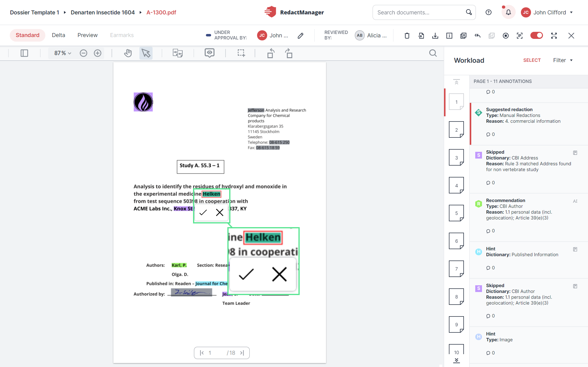Viewport: 588px width, 367px height.
Task: Click the exclude pages icon
Action: (x=463, y=36)
